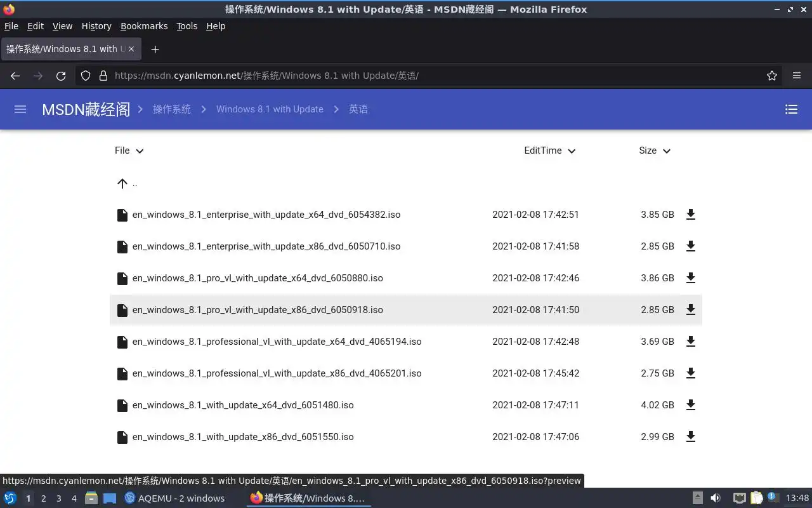Open a new tab
The height and width of the screenshot is (508, 812).
[x=155, y=49]
